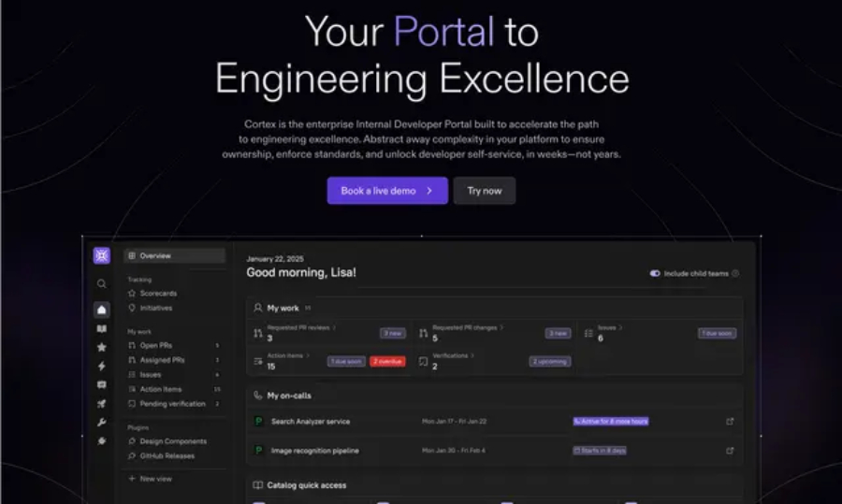Viewport: 842px width, 504px height.
Task: Click the Cortex logo icon in the sidebar
Action: point(101,255)
